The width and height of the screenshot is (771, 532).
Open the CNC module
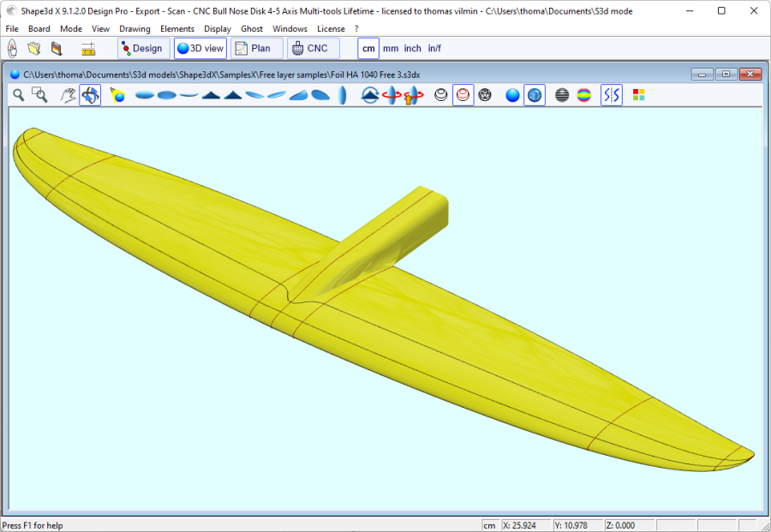pyautogui.click(x=312, y=48)
